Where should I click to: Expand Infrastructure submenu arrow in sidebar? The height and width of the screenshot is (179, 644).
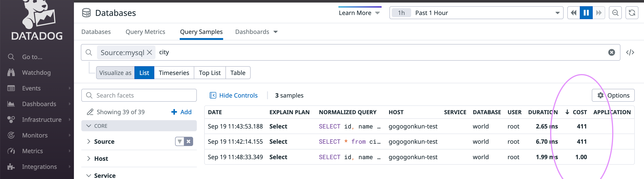[70, 119]
